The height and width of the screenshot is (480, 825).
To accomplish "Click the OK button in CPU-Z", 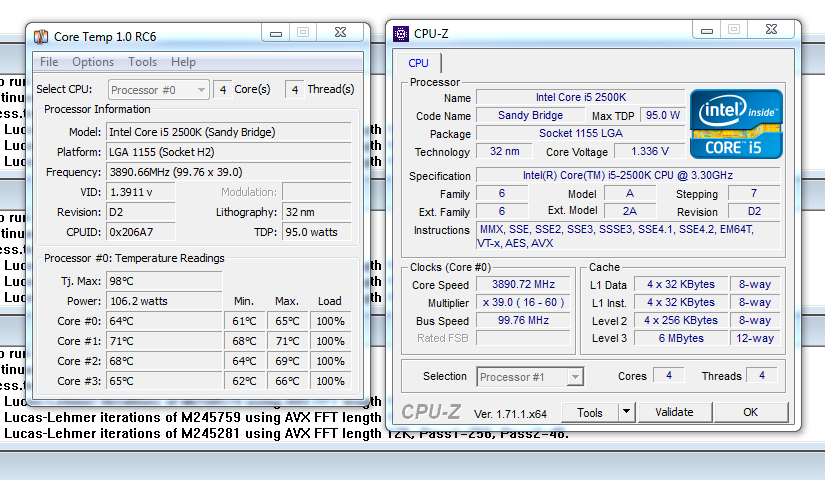I will (x=751, y=412).
